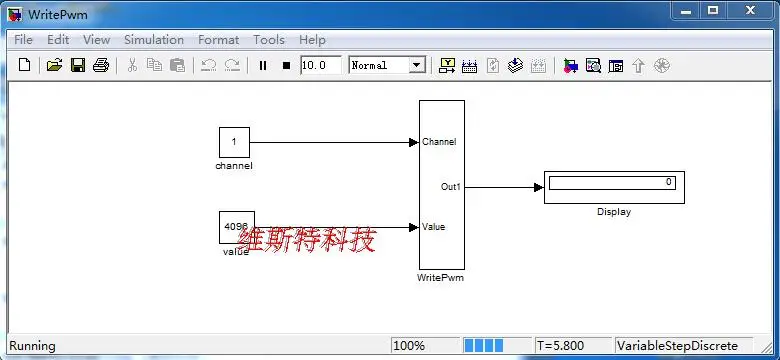Click the Copy icon in the toolbar
The width and height of the screenshot is (780, 360).
coord(155,65)
